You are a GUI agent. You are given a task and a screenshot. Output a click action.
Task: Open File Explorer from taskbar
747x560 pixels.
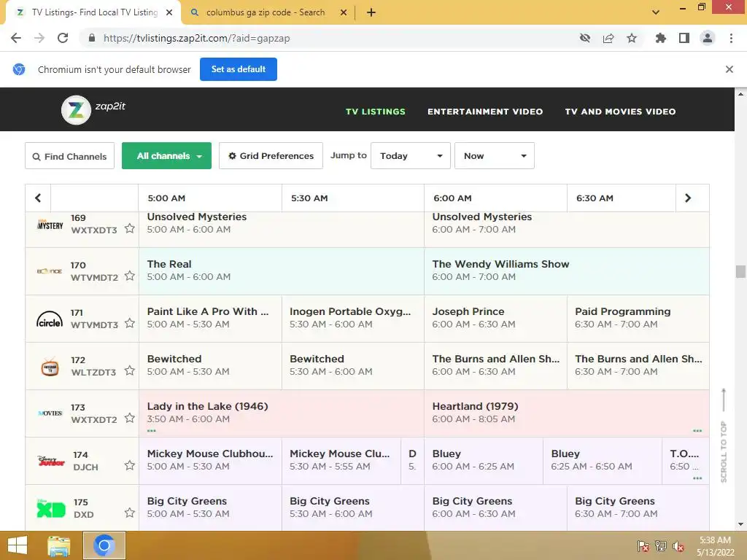tap(58, 545)
